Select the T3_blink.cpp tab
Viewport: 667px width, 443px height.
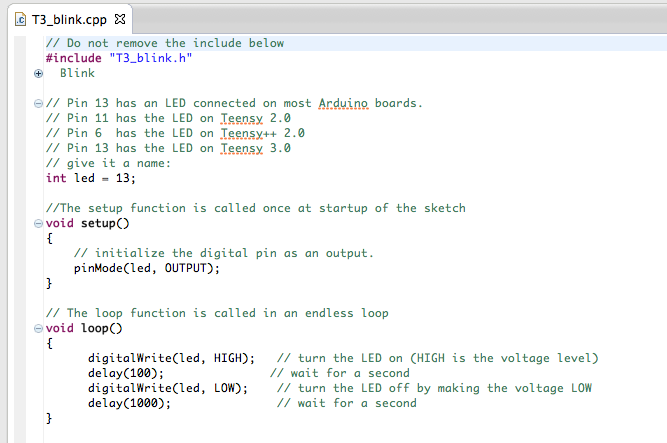click(68, 19)
